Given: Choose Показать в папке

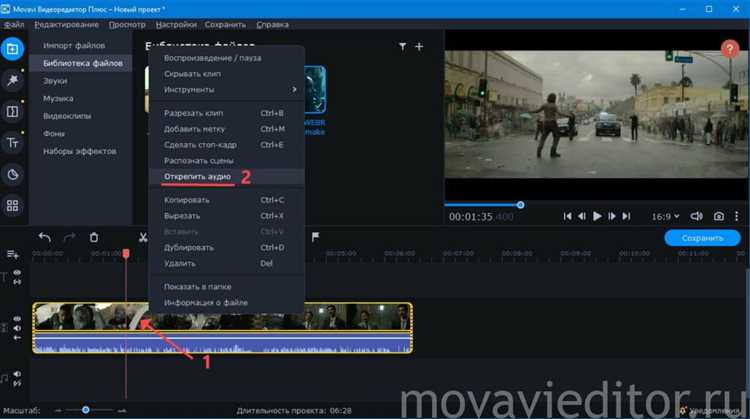Looking at the screenshot, I should 227,287.
